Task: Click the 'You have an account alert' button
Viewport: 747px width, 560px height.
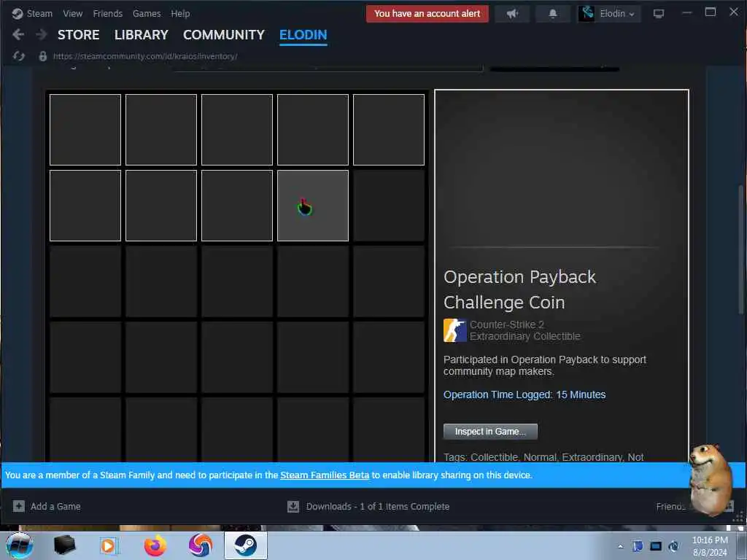Action: click(x=427, y=14)
